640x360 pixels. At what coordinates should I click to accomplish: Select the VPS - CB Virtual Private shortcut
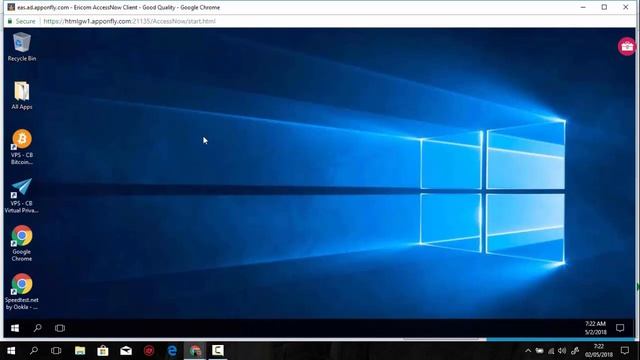[x=22, y=196]
